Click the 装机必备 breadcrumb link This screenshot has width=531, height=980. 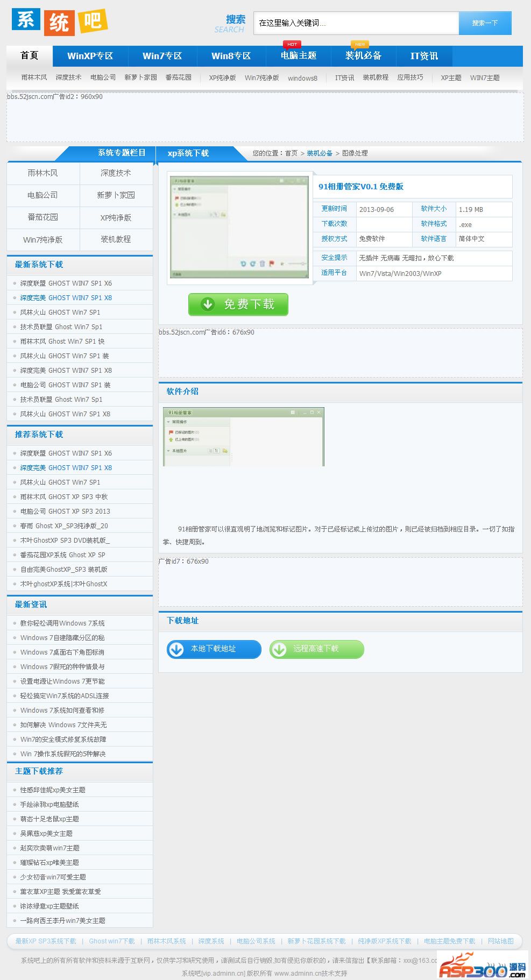[x=320, y=153]
